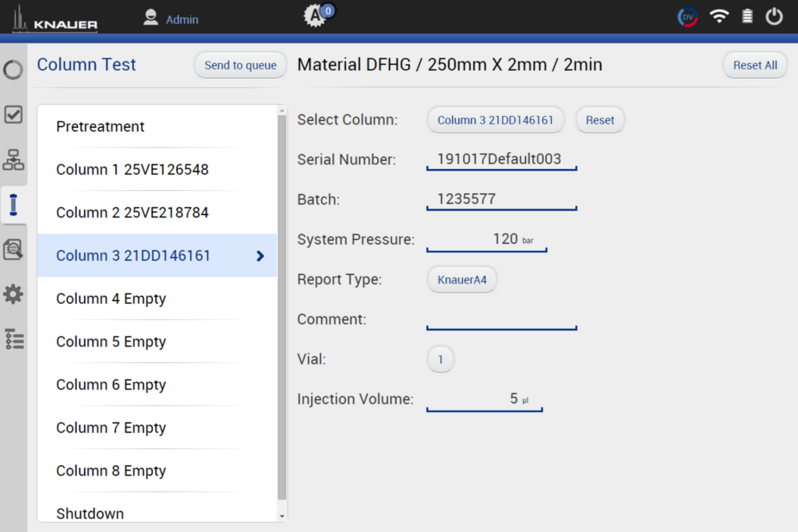Click the Column Test title
This screenshot has height=532, width=798.
click(x=87, y=65)
